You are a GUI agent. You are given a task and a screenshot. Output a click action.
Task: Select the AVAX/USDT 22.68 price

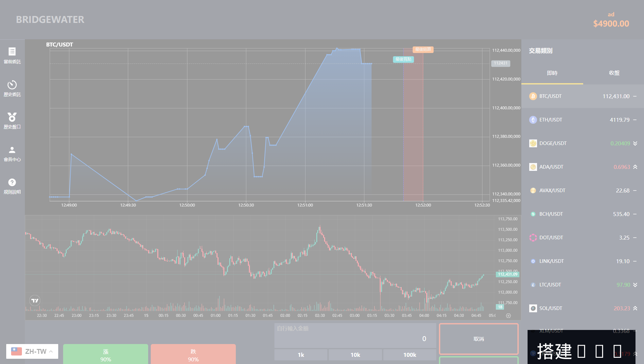[x=623, y=191]
